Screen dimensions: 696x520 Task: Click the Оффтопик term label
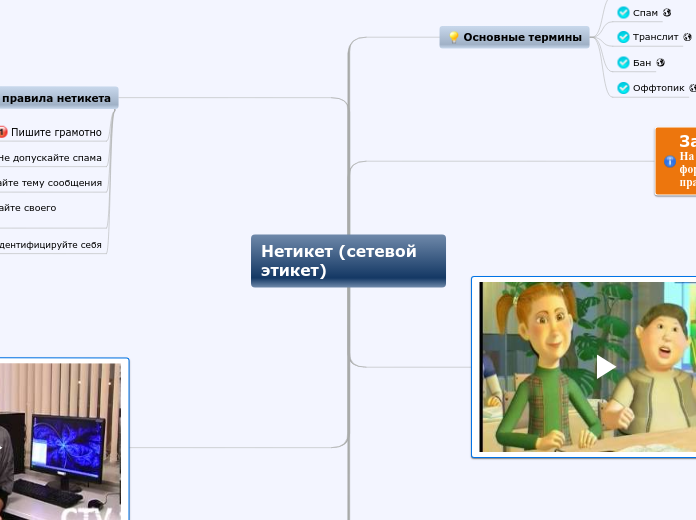[x=658, y=88]
